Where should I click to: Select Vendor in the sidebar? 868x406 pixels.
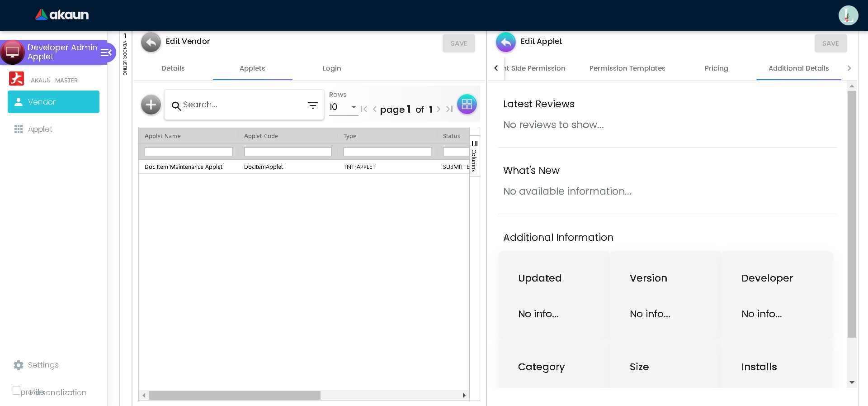[53, 102]
